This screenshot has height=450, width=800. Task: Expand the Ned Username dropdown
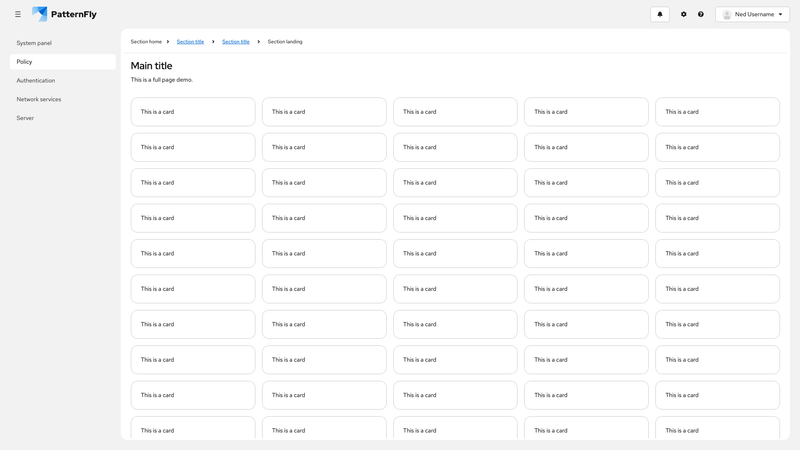pos(753,14)
